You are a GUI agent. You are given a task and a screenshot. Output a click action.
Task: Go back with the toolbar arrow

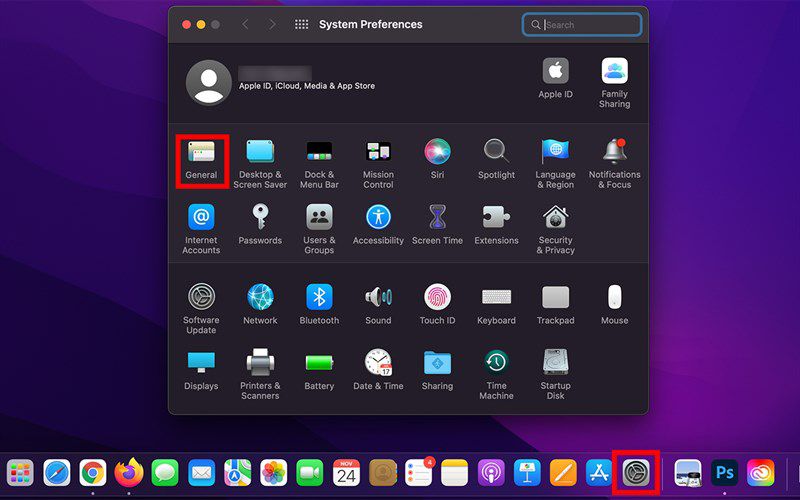tap(245, 24)
